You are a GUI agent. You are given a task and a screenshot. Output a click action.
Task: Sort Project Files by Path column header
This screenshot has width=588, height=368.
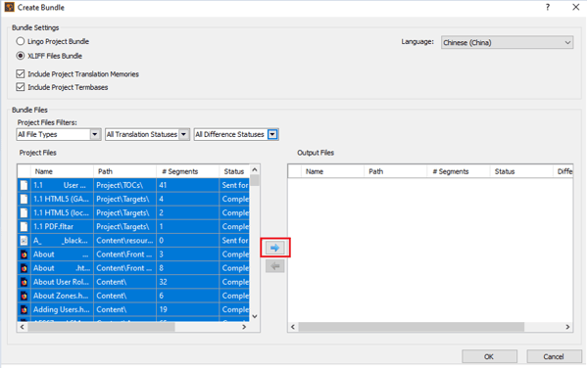[124, 171]
